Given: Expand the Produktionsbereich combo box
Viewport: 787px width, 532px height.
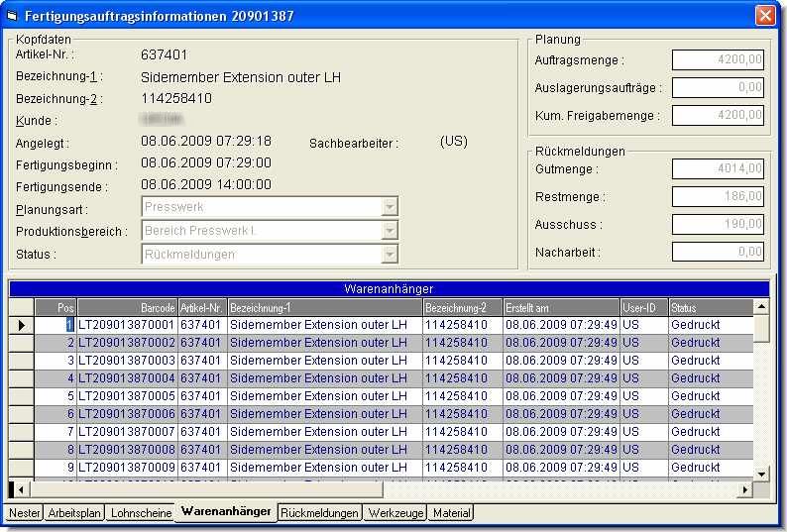Looking at the screenshot, I should 390,231.
